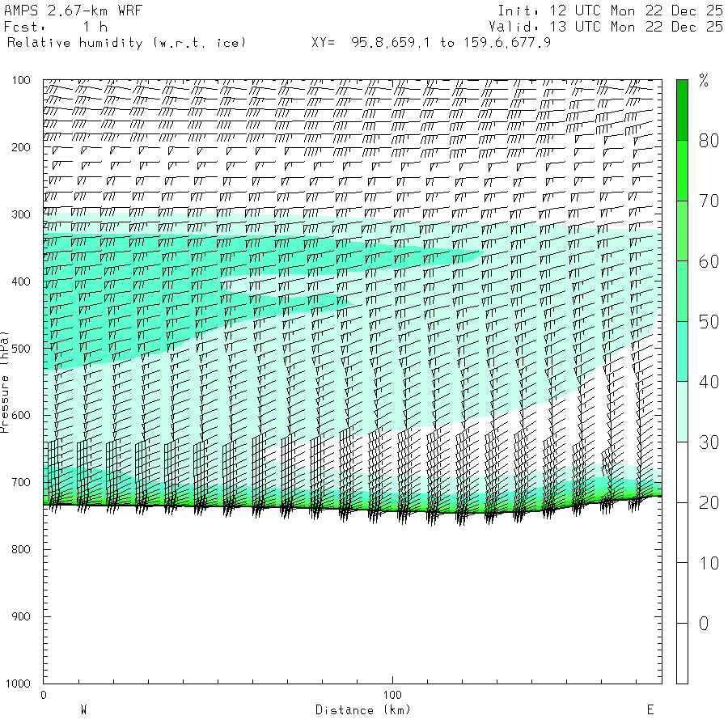Viewport: 728px width, 728px height.
Task: Click the XY cross-section coordinates text
Action: point(431,43)
